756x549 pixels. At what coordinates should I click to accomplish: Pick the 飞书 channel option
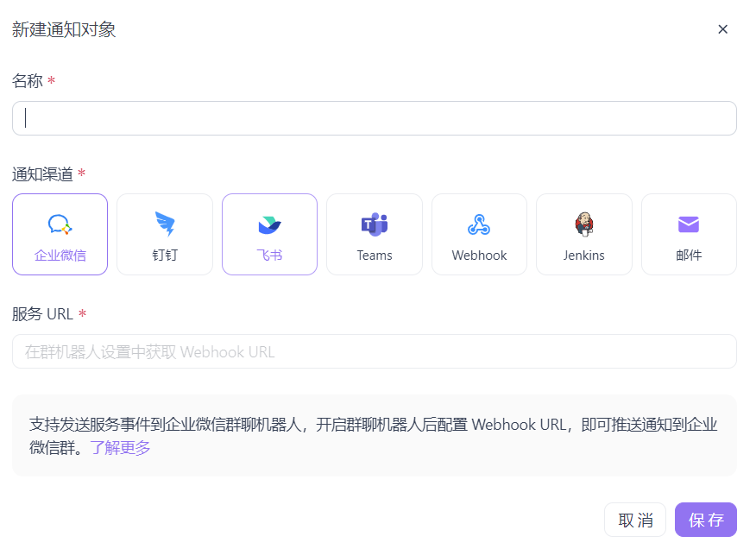click(x=269, y=235)
